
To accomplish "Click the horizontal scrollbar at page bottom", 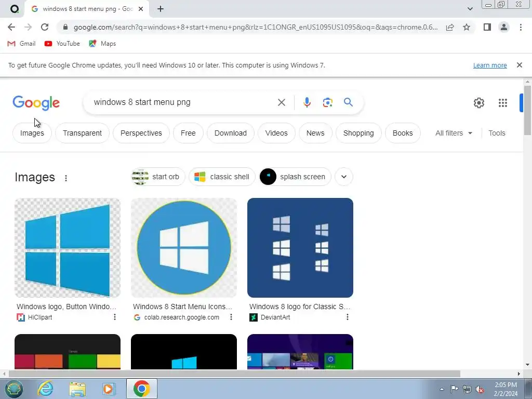I will pyautogui.click(x=234, y=374).
